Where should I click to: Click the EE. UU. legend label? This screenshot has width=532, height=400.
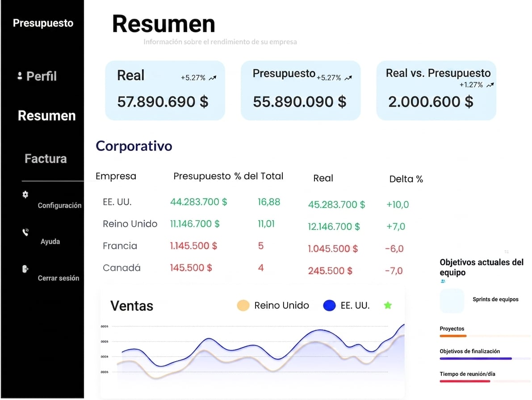355,305
